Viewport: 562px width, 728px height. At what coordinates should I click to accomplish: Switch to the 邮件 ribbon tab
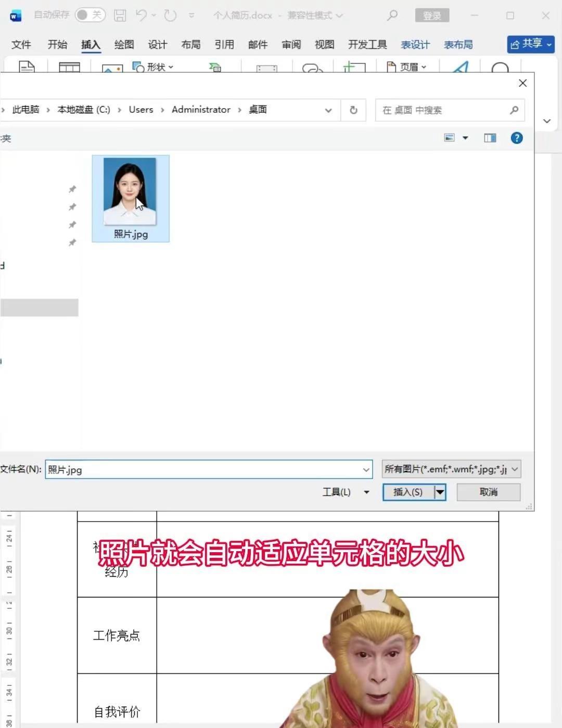258,45
